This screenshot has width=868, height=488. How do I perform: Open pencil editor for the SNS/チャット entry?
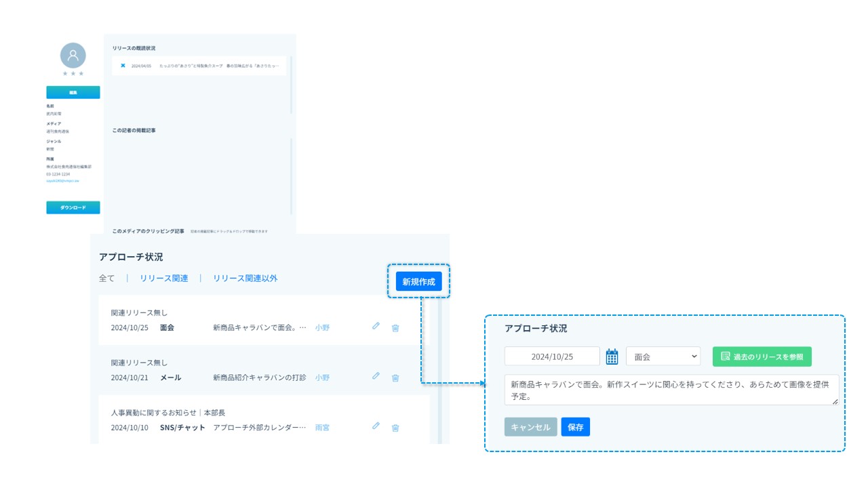coord(376,426)
